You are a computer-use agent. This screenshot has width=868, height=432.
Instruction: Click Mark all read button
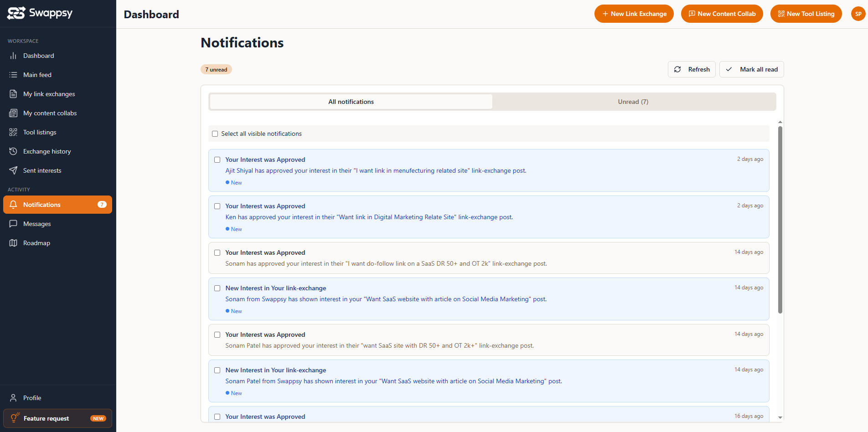click(x=752, y=69)
